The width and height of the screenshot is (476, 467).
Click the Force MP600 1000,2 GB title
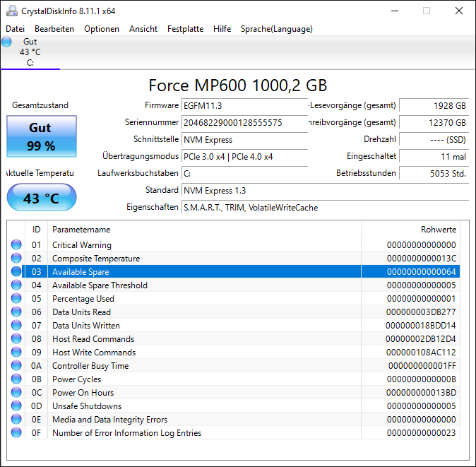tap(238, 85)
